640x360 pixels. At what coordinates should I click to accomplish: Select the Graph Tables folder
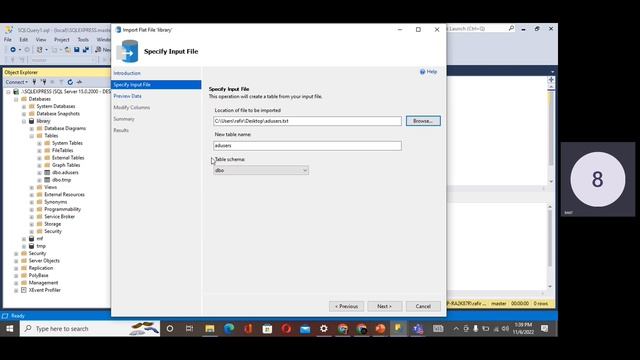(66, 165)
